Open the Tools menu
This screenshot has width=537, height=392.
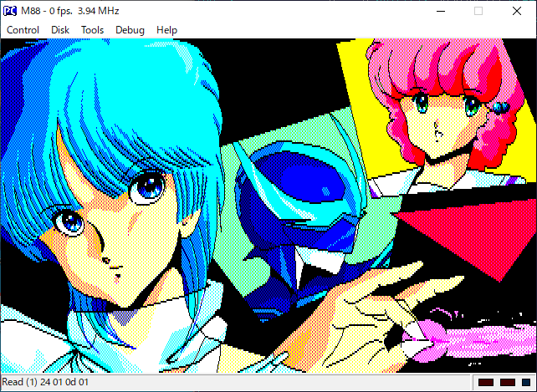(x=92, y=30)
